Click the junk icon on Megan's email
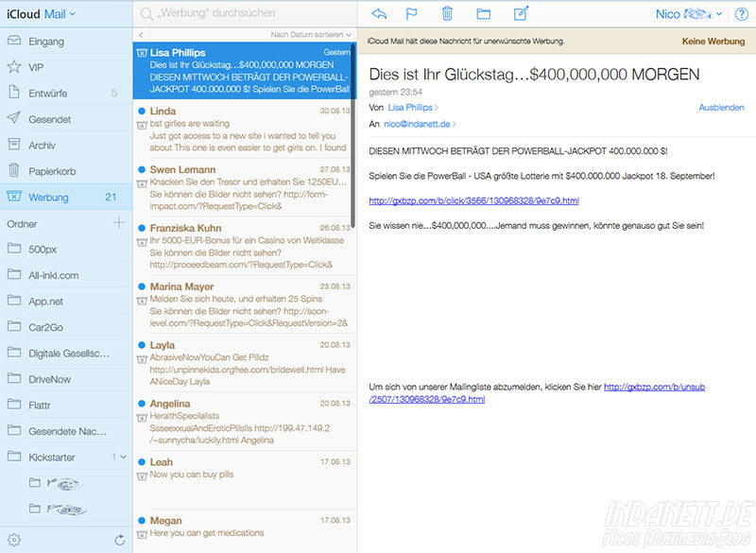Image resolution: width=756 pixels, height=553 pixels. (142, 535)
